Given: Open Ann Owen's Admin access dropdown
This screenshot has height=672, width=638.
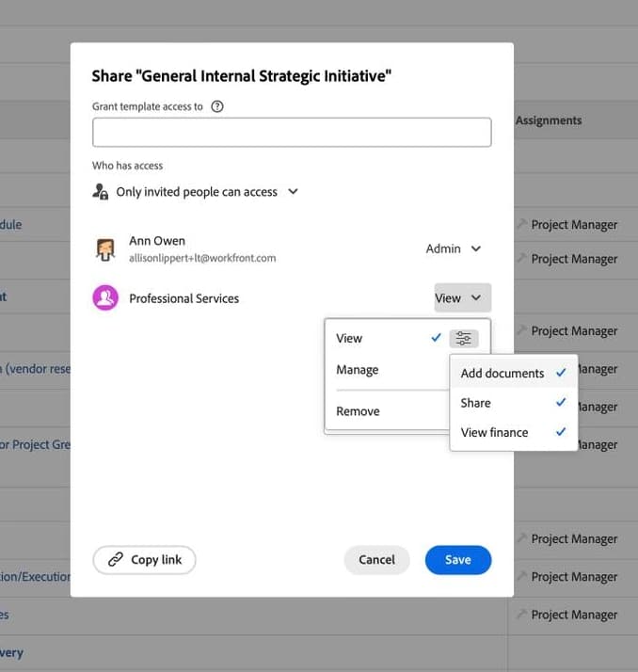Looking at the screenshot, I should pos(454,249).
